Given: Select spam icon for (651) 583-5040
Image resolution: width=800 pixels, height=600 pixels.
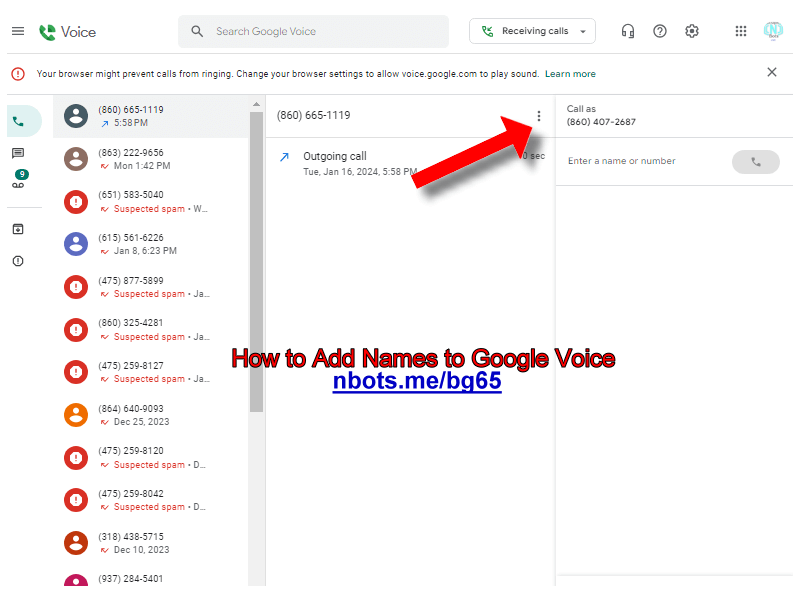Looking at the screenshot, I should pos(76,202).
